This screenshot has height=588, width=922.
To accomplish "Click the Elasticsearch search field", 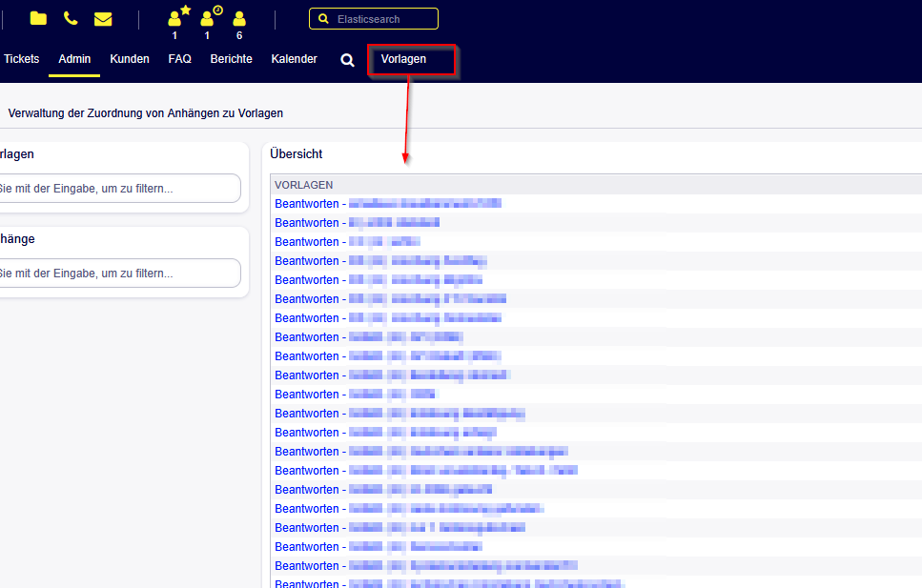I will (x=374, y=19).
